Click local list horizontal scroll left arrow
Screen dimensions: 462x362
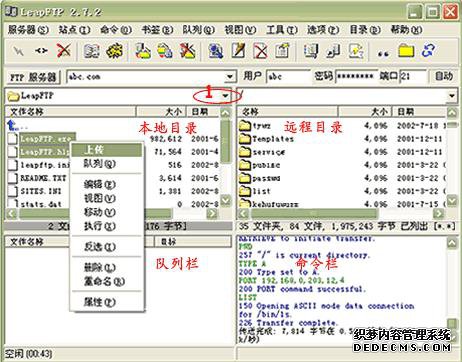pos(12,213)
